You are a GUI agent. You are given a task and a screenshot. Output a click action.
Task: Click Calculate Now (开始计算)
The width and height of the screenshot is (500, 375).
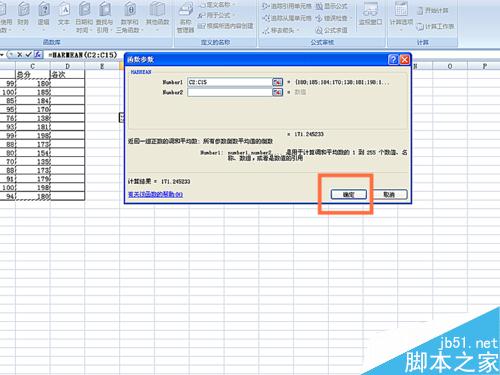coord(433,11)
